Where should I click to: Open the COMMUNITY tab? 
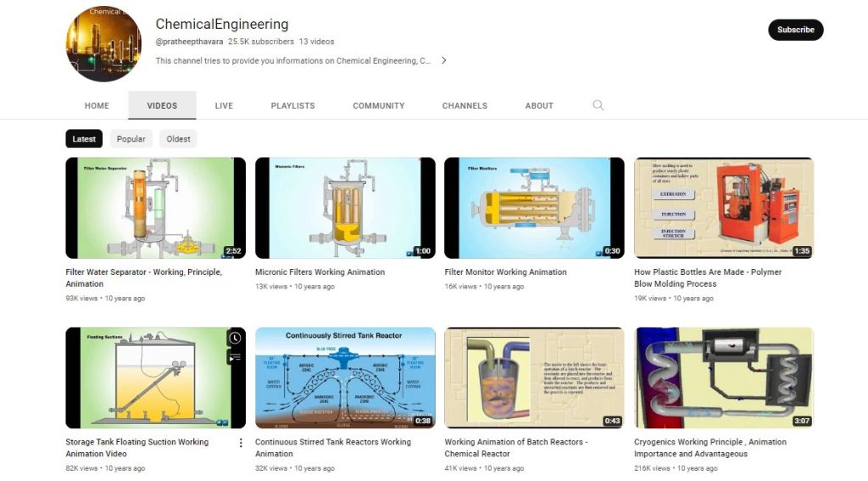click(x=379, y=105)
